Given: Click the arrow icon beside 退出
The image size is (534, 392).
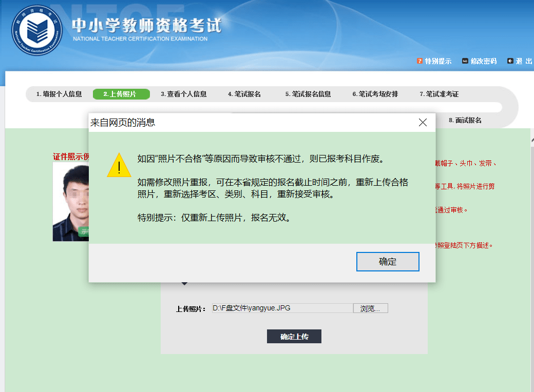Looking at the screenshot, I should [510, 61].
